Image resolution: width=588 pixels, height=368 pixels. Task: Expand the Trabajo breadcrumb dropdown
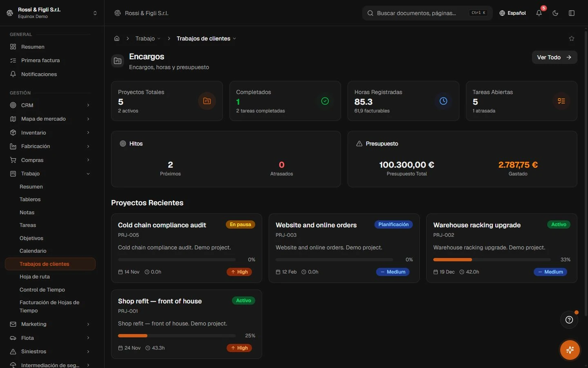(x=148, y=38)
